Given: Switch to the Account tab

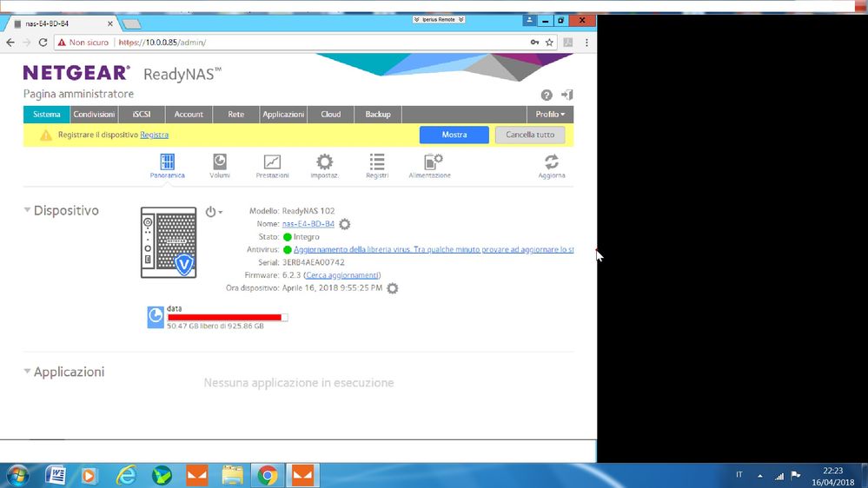Looking at the screenshot, I should click(189, 115).
